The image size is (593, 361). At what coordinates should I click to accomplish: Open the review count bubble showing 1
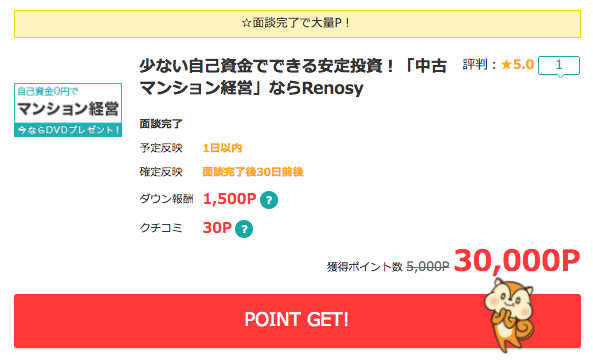coord(559,66)
